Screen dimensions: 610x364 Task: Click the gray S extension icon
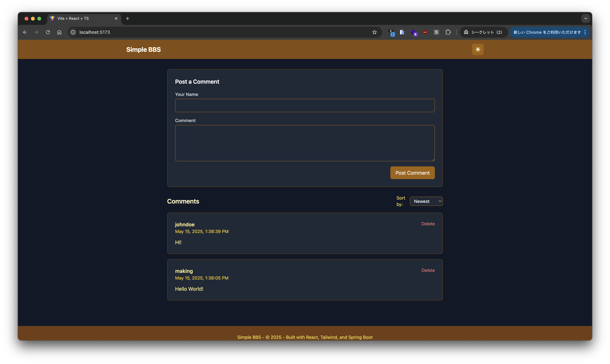tap(436, 32)
